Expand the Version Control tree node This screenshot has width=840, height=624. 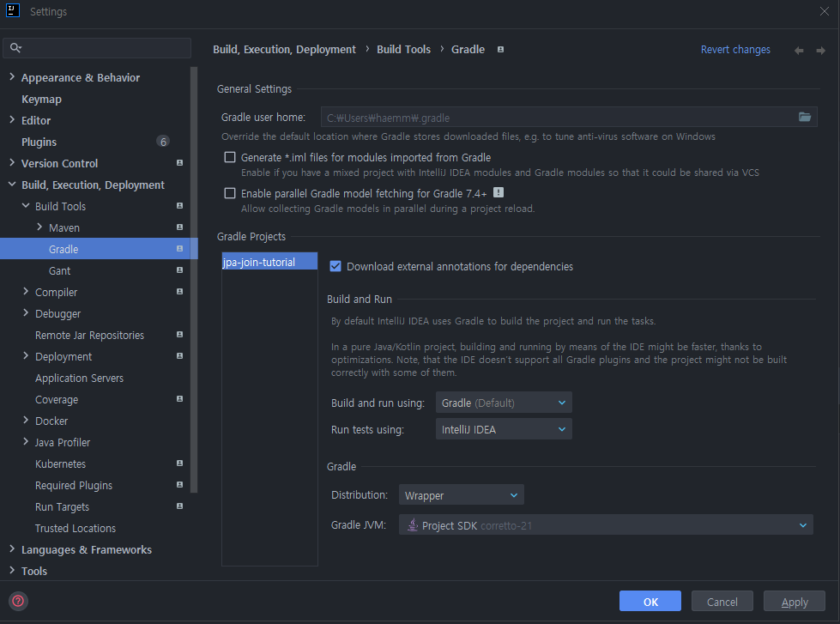(x=12, y=163)
